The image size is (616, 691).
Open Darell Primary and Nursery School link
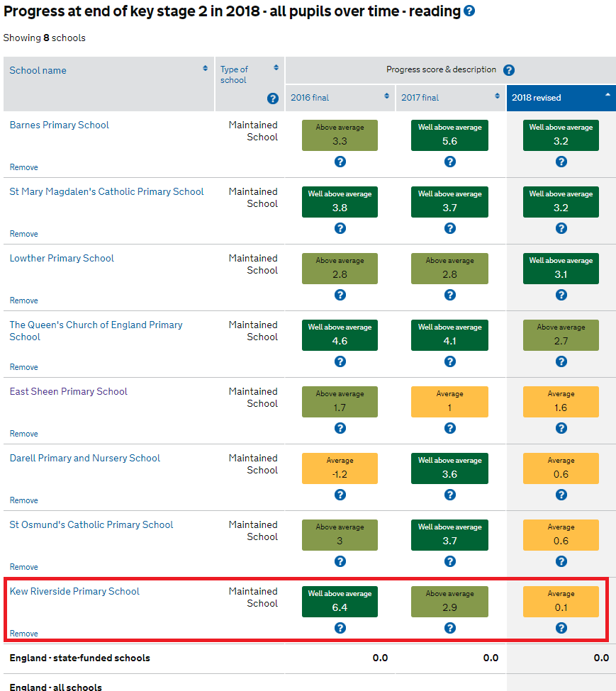pyautogui.click(x=84, y=459)
